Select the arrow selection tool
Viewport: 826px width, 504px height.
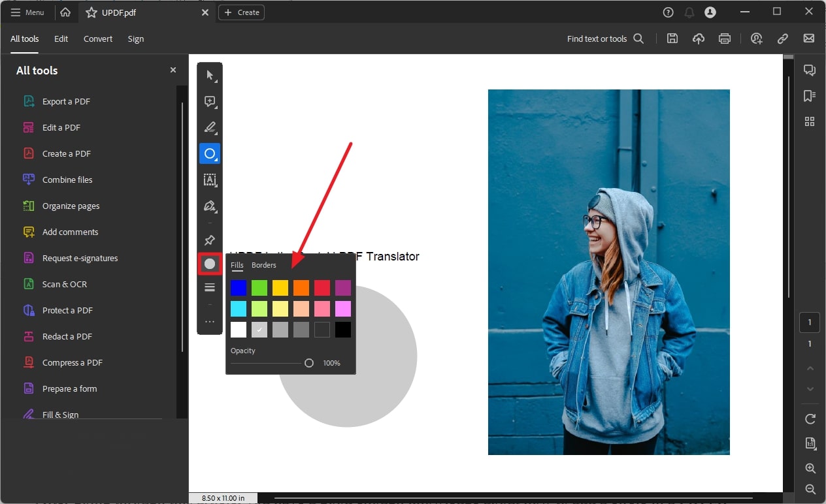210,75
